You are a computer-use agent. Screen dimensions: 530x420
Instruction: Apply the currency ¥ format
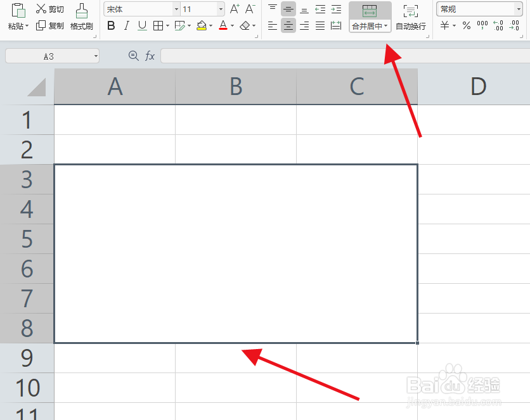point(445,26)
